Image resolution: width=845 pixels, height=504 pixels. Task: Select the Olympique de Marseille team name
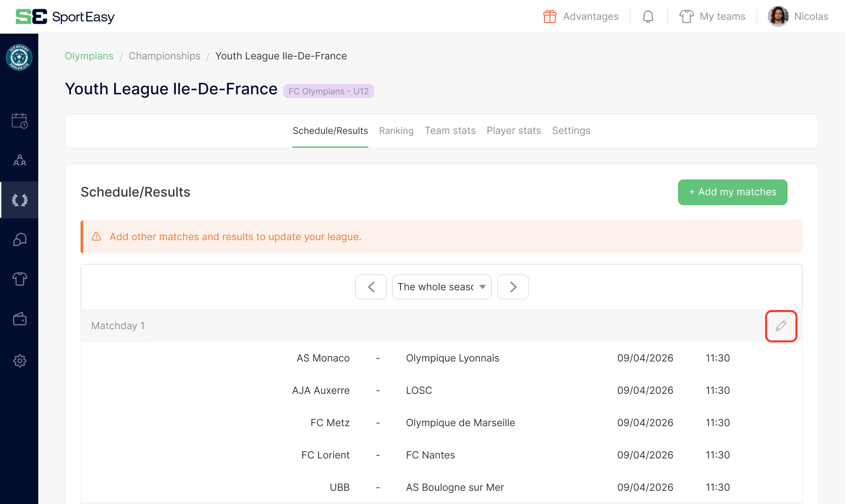460,423
